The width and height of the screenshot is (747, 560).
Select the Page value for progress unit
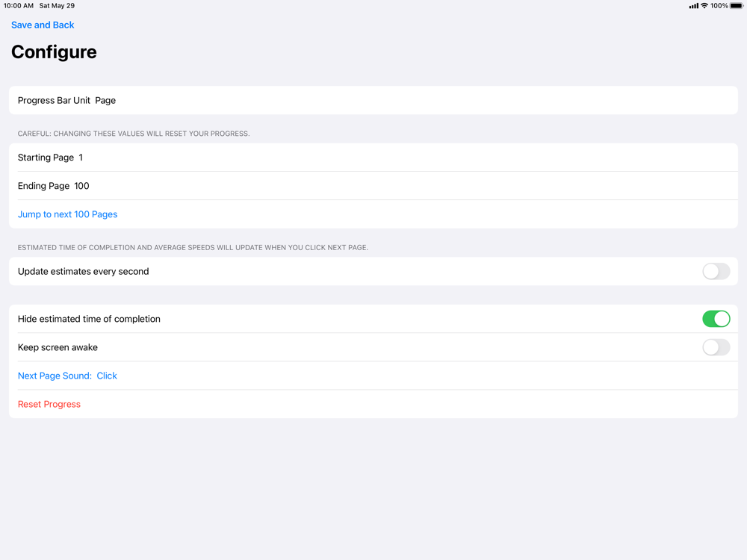pos(105,100)
